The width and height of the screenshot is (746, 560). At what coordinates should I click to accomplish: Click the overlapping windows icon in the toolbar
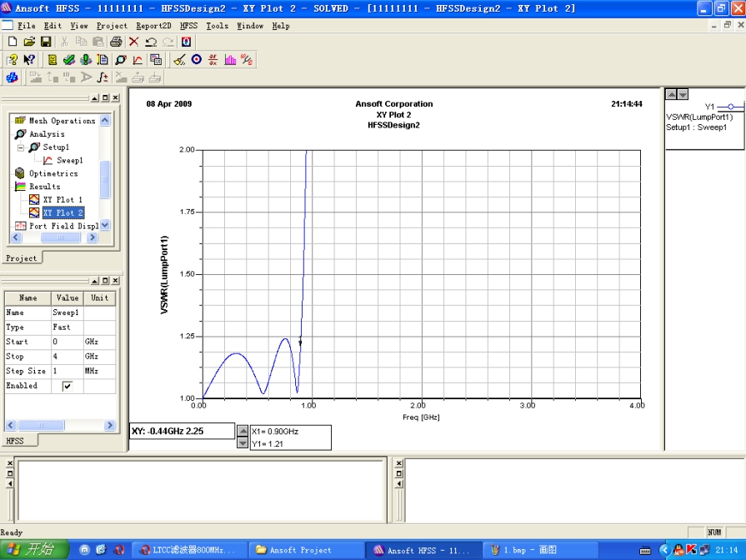click(156, 60)
